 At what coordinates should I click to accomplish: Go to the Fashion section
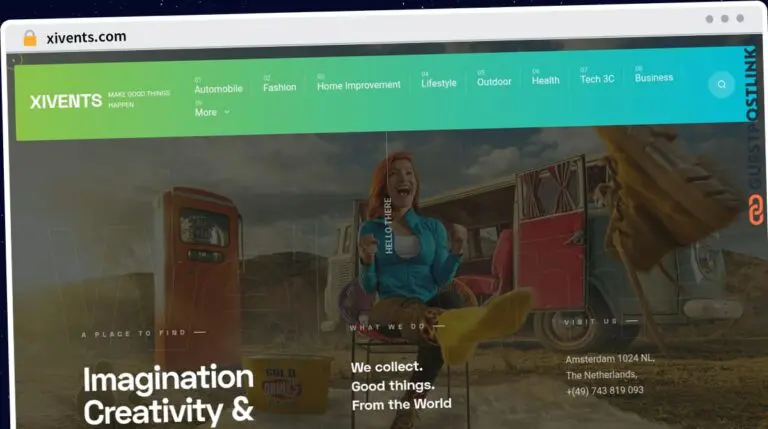[279, 87]
